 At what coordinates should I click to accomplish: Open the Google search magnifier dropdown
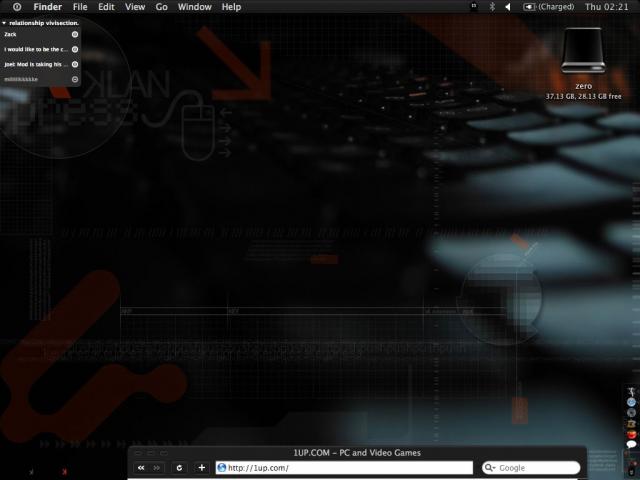pyautogui.click(x=490, y=468)
